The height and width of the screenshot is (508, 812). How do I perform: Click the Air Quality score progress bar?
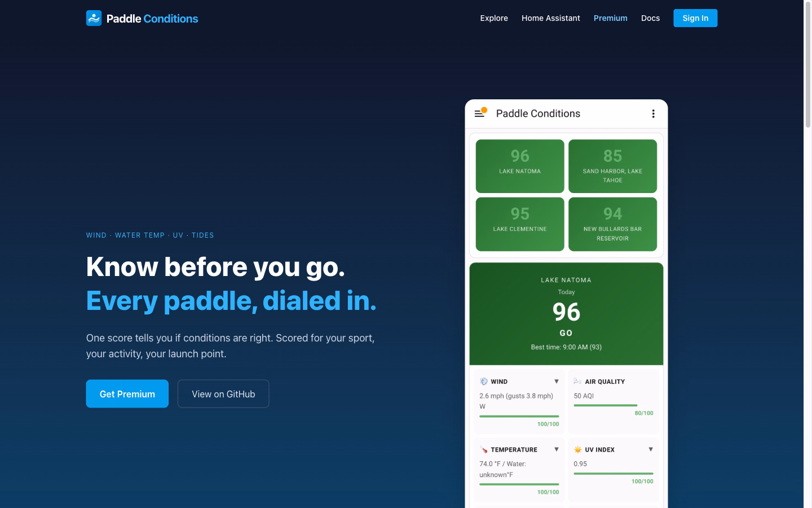pyautogui.click(x=606, y=405)
